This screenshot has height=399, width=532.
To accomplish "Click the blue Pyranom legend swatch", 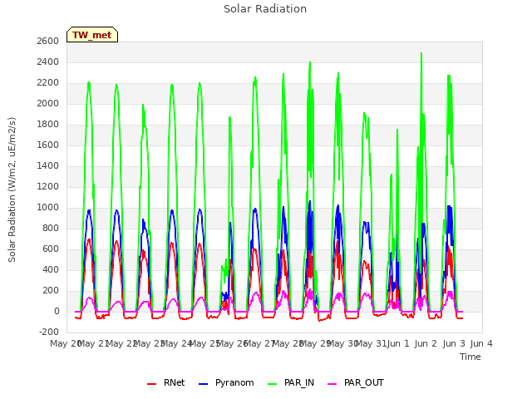I will pos(203,384).
